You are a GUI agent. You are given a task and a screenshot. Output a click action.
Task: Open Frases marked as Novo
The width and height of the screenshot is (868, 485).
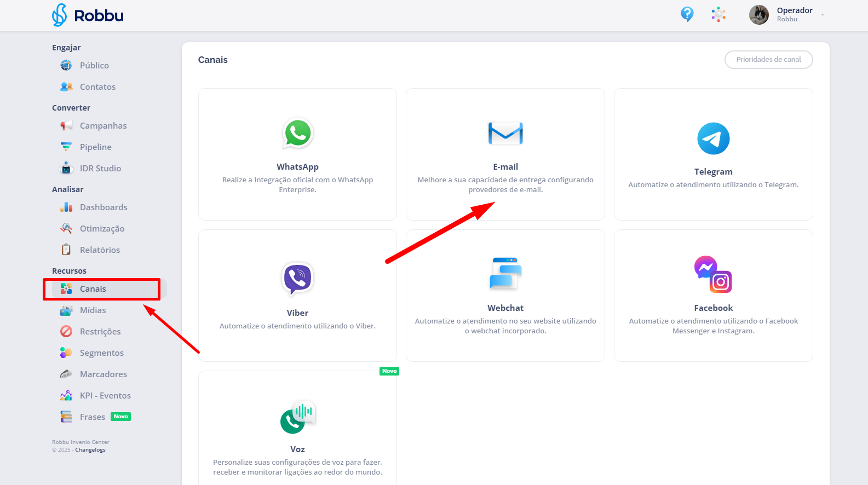tap(93, 417)
